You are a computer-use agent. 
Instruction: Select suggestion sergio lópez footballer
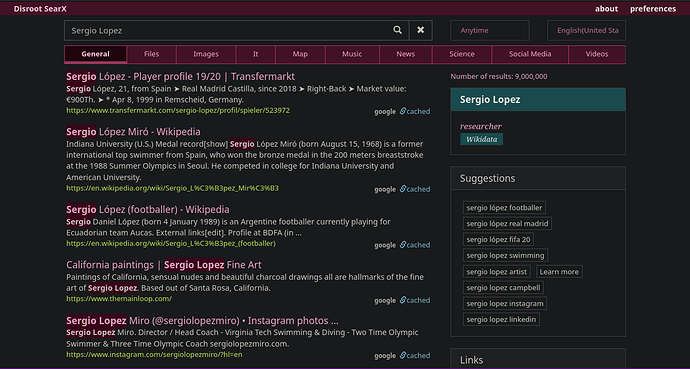click(x=504, y=208)
